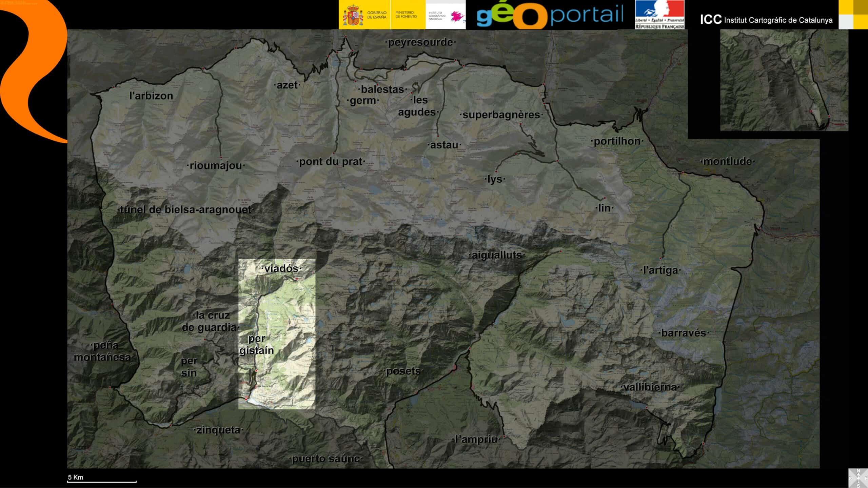Open the géoportail logo
Screen dimensions: 868x488
(x=550, y=15)
